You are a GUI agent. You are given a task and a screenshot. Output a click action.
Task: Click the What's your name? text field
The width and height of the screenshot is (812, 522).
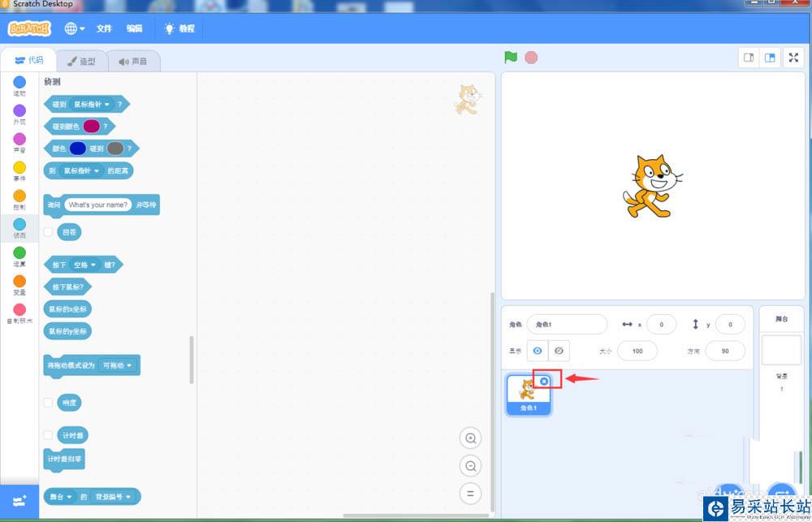98,205
